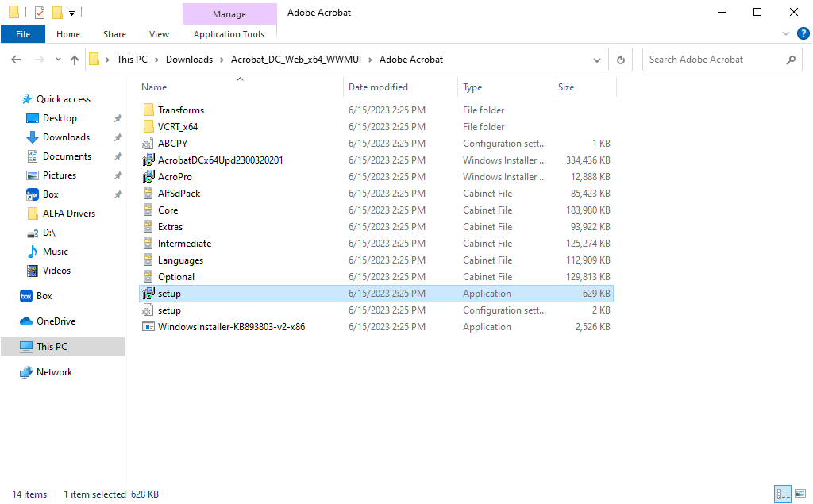Open the Application Tools tab
The height and width of the screenshot is (504, 813).
(x=229, y=34)
